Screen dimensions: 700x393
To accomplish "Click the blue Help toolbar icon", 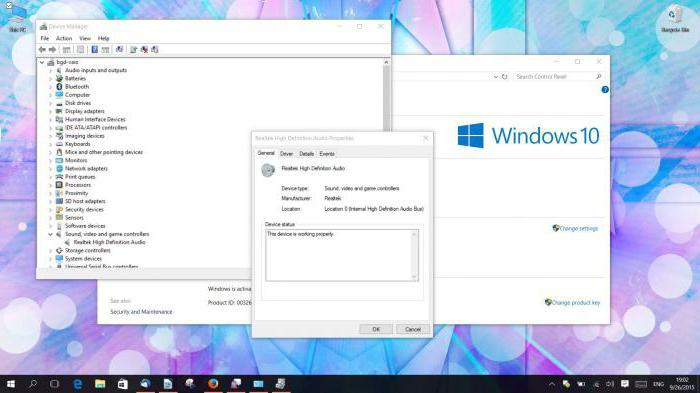I will [95, 50].
